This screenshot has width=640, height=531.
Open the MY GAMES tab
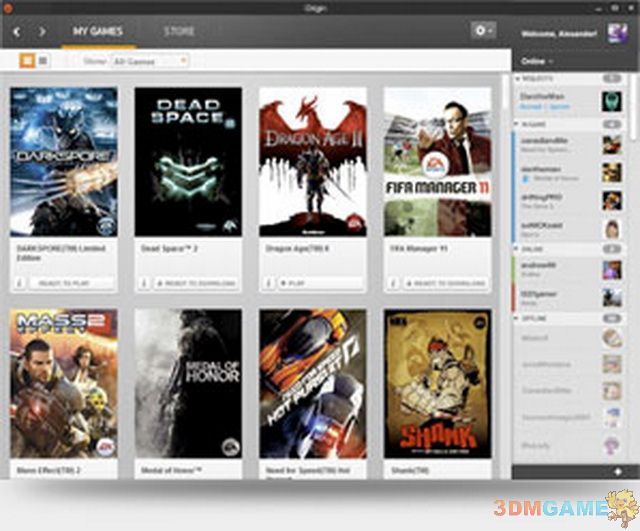pos(98,31)
